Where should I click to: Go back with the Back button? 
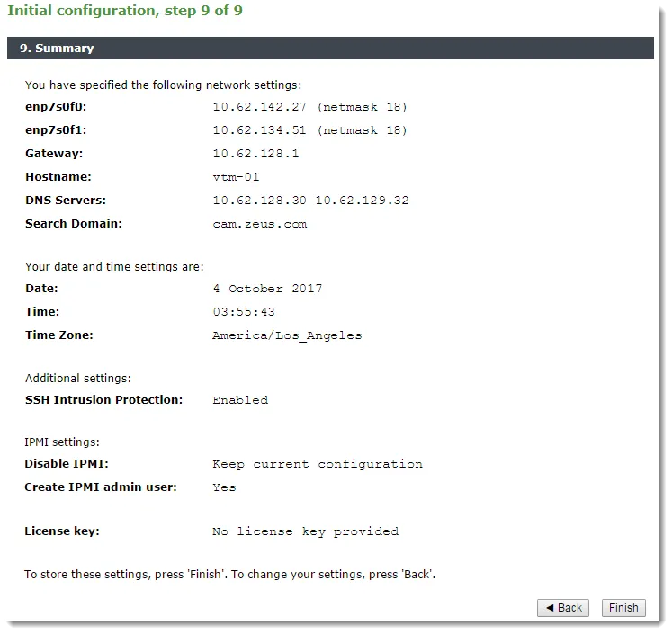[x=563, y=607]
